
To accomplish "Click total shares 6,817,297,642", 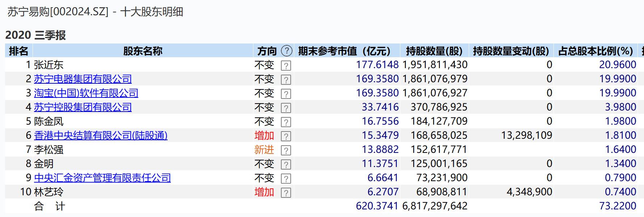I will (x=435, y=206).
